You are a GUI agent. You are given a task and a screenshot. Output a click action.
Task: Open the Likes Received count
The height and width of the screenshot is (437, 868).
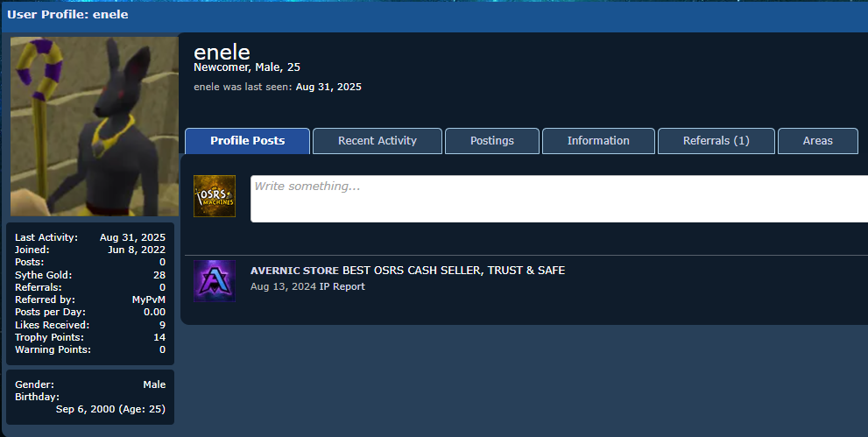coord(162,325)
